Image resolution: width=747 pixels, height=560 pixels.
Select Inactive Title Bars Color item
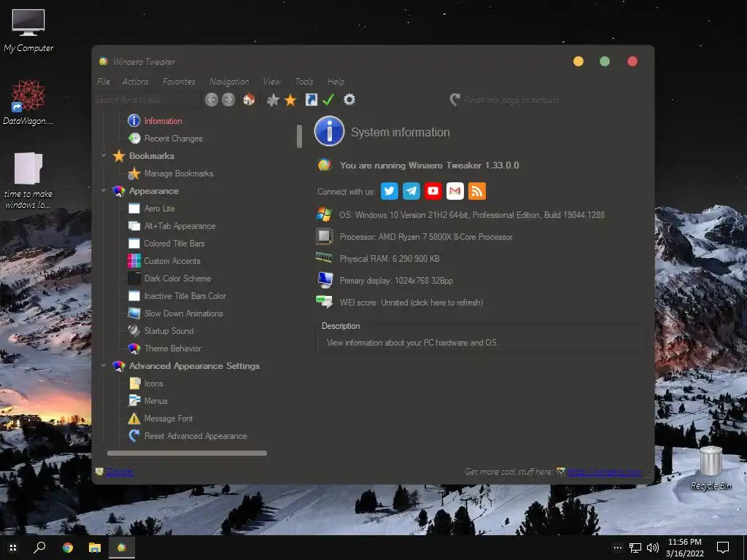pos(185,296)
